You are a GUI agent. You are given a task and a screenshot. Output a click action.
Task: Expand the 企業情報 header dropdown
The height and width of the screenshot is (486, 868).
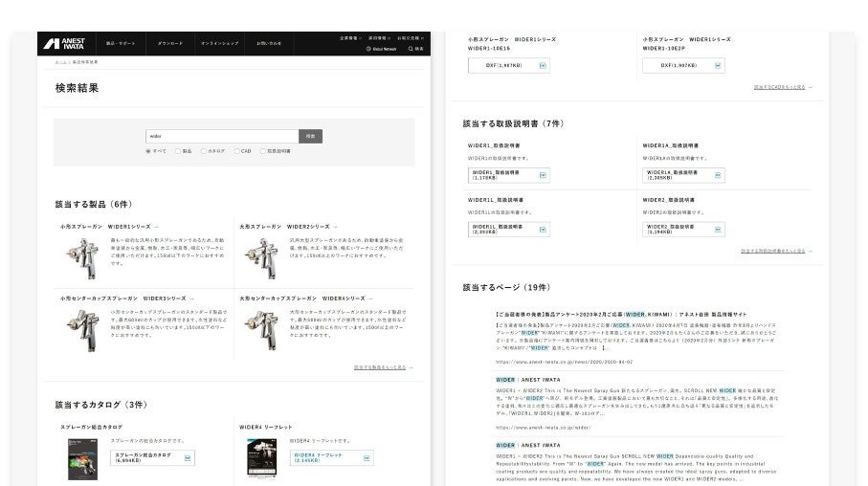tap(350, 38)
